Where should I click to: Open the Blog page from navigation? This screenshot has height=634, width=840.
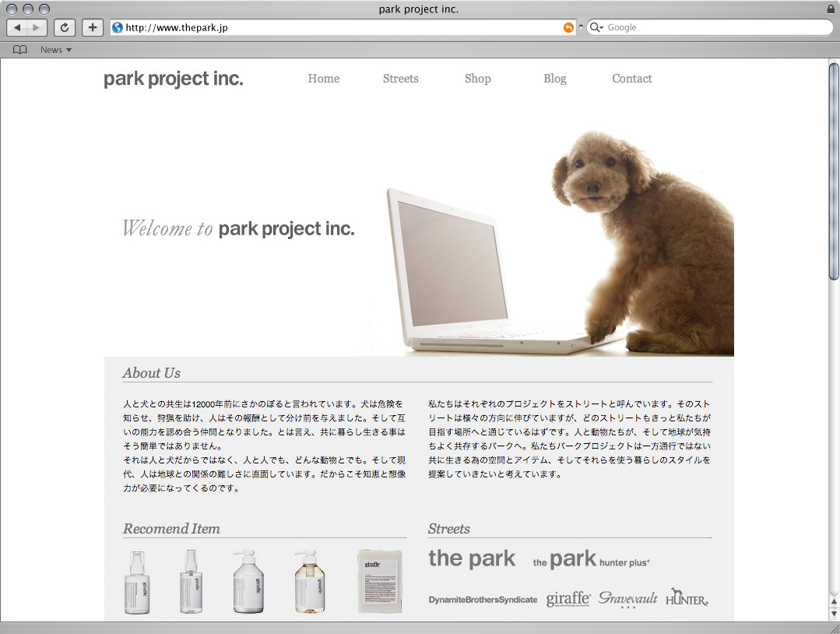(x=554, y=79)
